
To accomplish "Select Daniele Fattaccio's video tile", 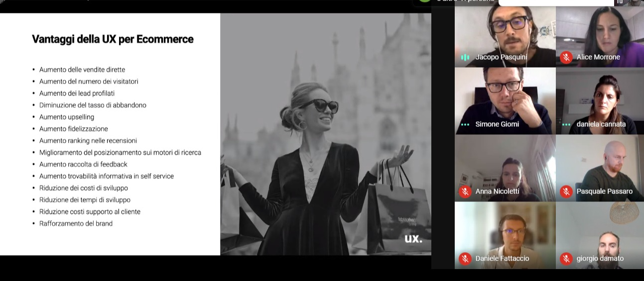I will (505, 235).
